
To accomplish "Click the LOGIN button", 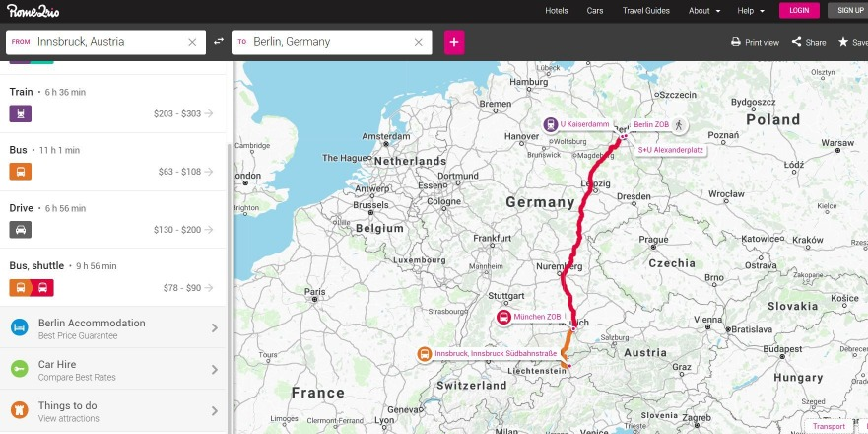I will pyautogui.click(x=799, y=11).
